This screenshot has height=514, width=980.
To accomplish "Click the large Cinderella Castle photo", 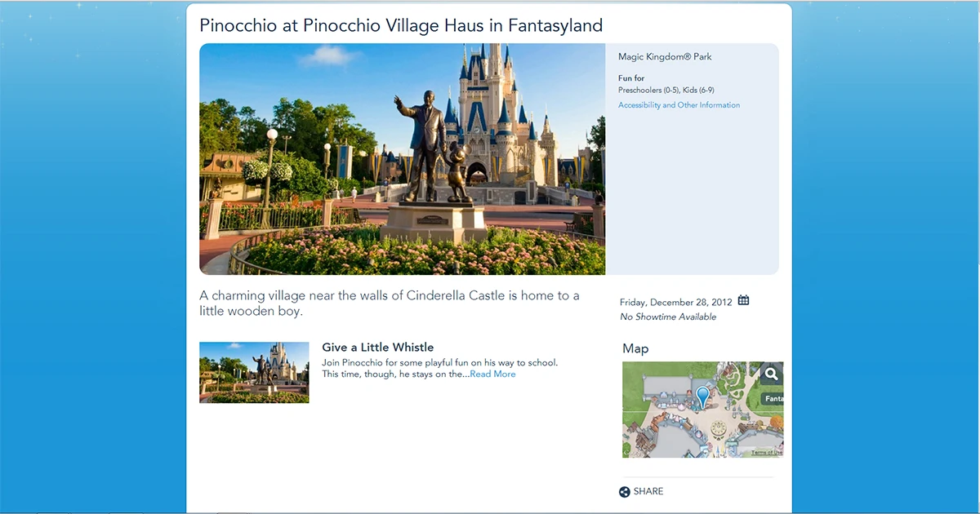I will 402,159.
